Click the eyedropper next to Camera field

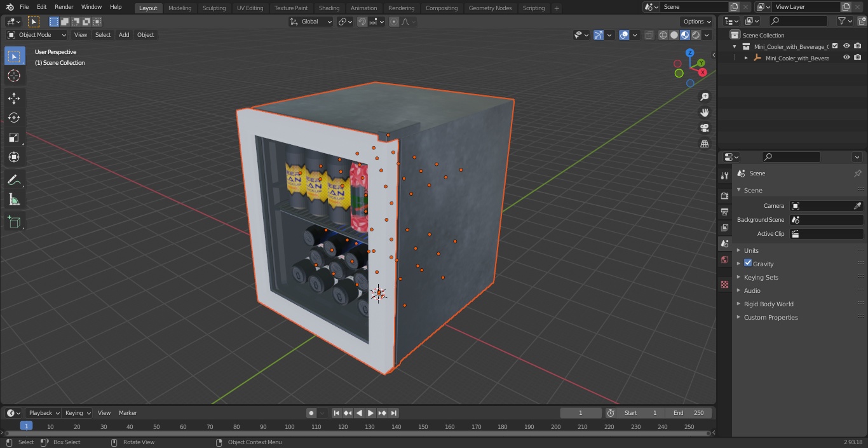pyautogui.click(x=857, y=206)
